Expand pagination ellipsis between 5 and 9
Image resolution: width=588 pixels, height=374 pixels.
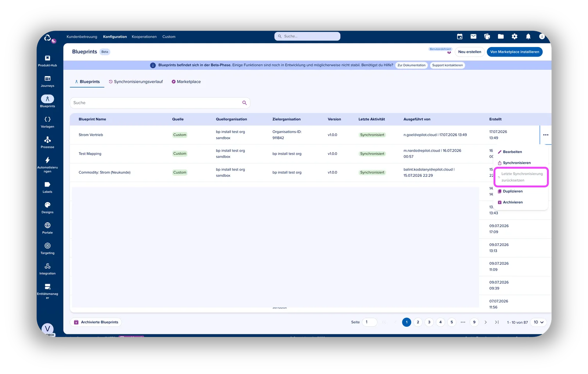pyautogui.click(x=463, y=322)
